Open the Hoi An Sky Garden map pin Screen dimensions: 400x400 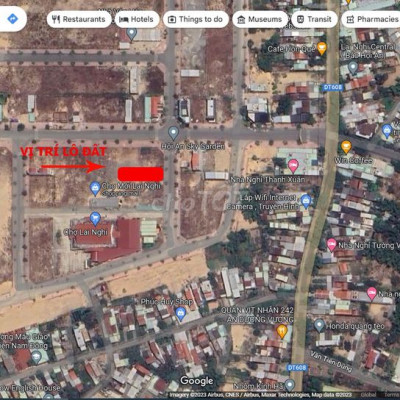pos(173,133)
